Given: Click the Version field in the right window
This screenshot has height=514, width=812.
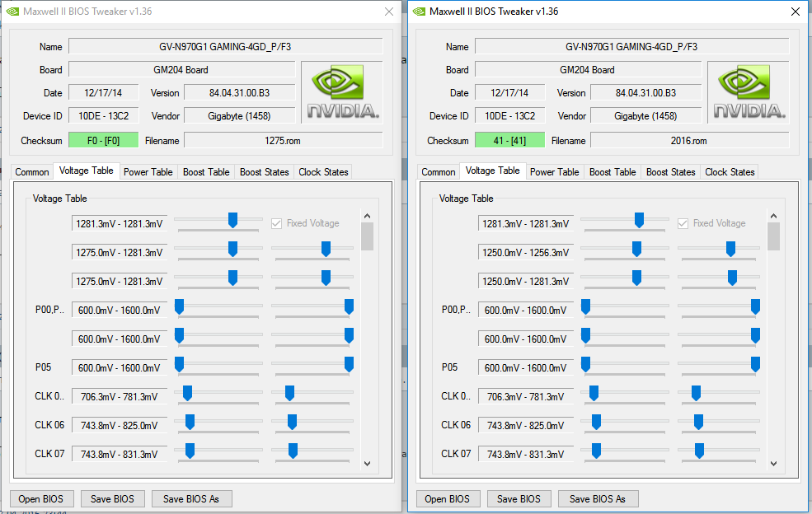Looking at the screenshot, I should tap(645, 93).
